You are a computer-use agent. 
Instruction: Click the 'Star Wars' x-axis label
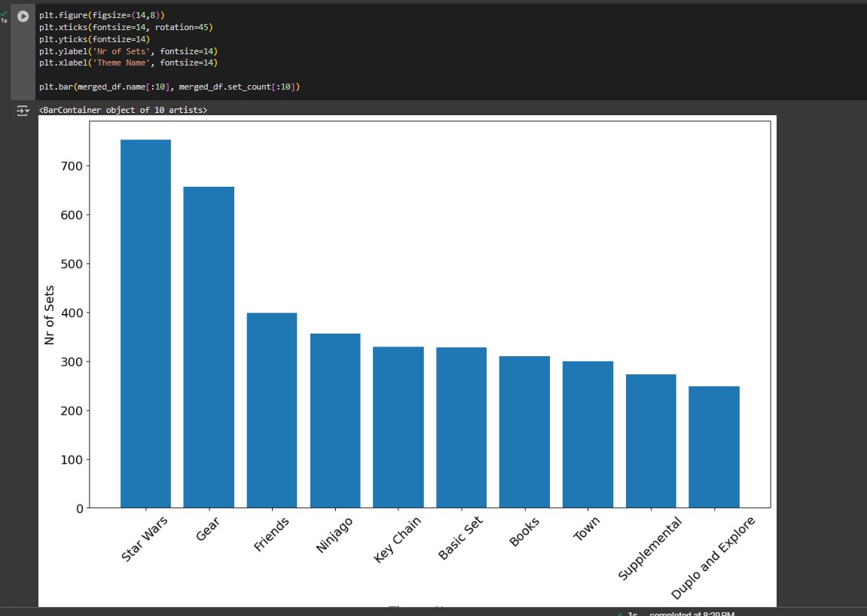(x=144, y=539)
